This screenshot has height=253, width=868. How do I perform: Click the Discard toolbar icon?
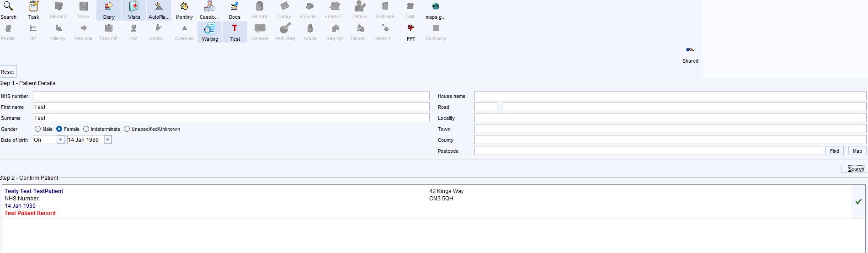click(x=59, y=11)
